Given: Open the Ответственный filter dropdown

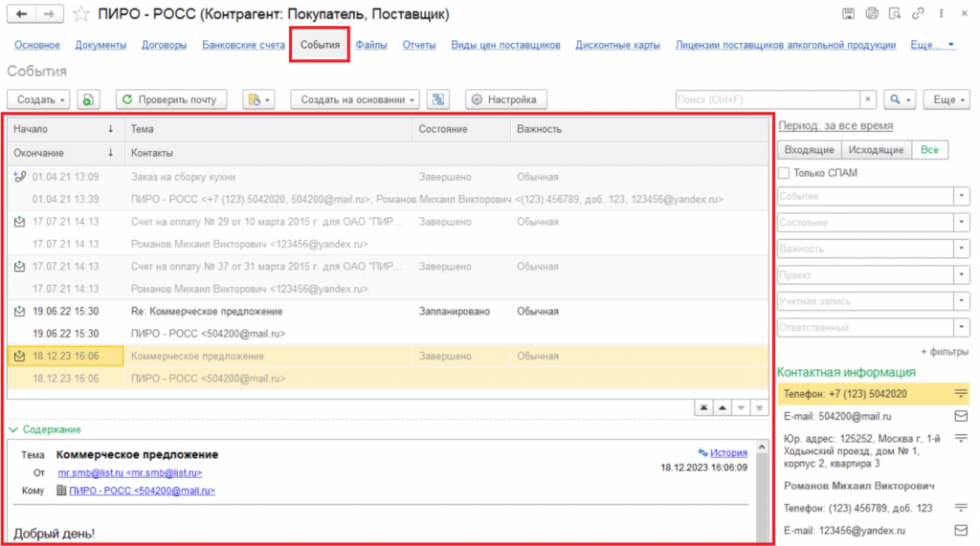Looking at the screenshot, I should 961,327.
